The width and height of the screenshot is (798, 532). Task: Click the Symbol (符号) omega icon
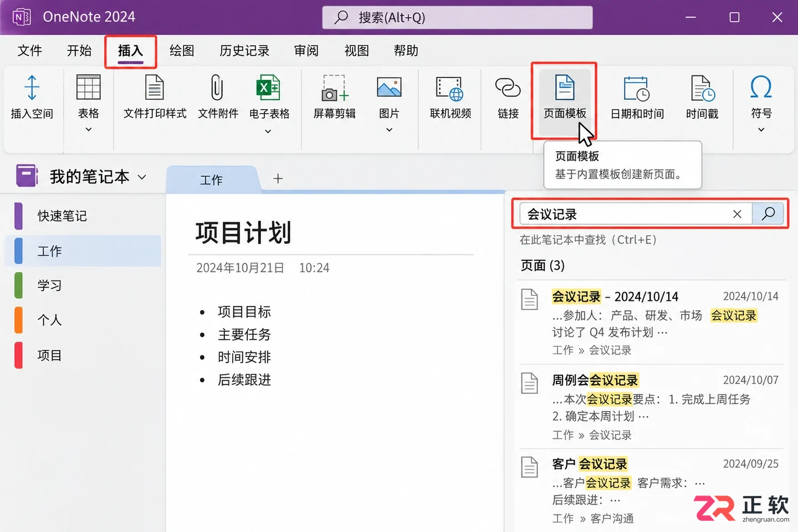coord(761,87)
